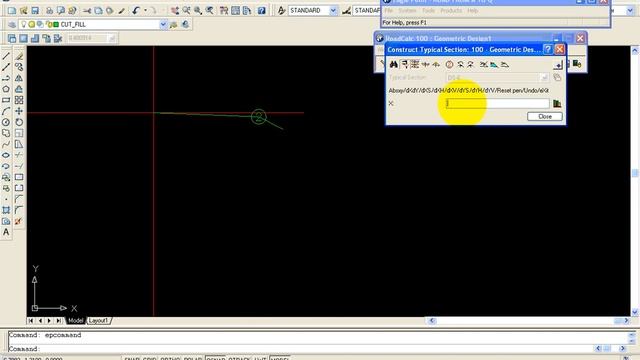Click the CUT_FILL green layer color swatch
640x360 pixels.
(56, 24)
